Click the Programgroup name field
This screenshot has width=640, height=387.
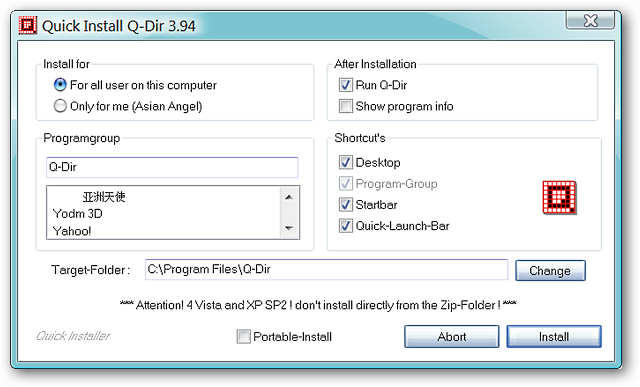pyautogui.click(x=172, y=167)
